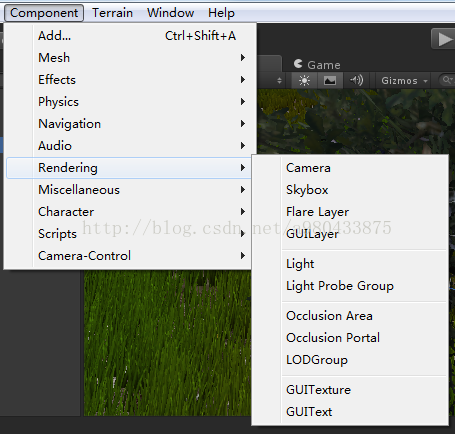Open the Window menu
455x434 pixels.
170,13
